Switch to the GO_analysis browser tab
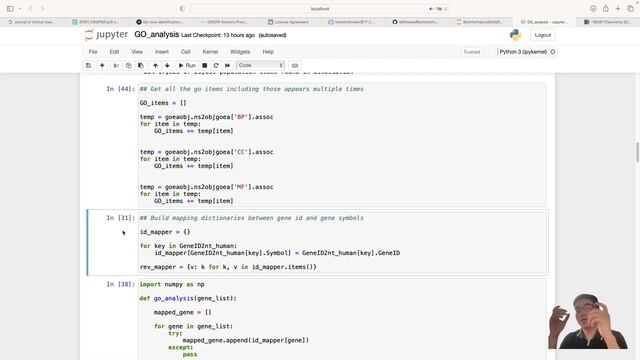The width and height of the screenshot is (640, 360). coord(544,22)
